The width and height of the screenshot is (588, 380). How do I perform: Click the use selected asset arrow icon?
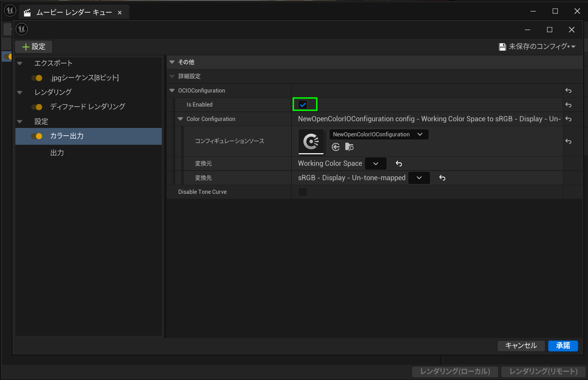pyautogui.click(x=335, y=147)
